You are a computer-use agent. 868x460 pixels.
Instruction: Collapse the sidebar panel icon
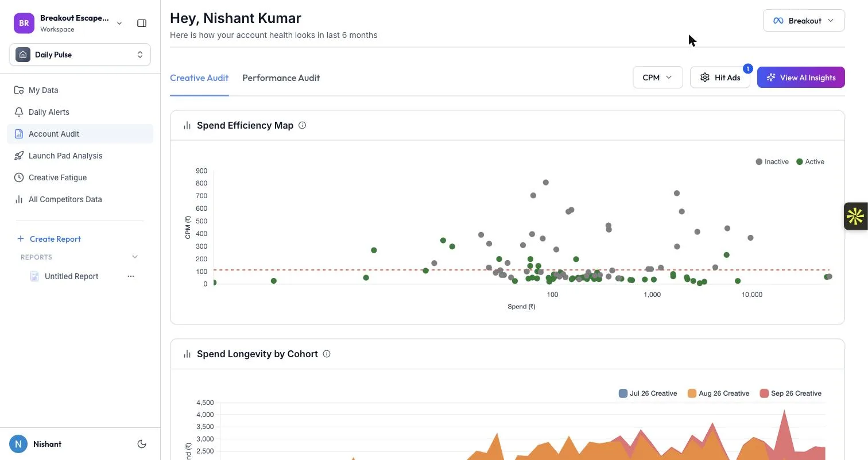(142, 23)
